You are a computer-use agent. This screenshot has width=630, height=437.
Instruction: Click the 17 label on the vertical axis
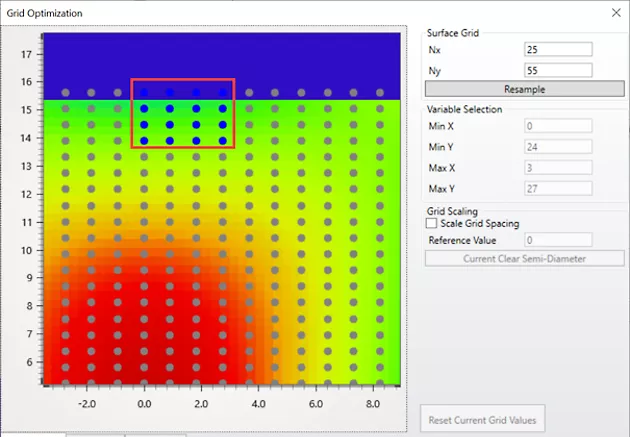[x=27, y=54]
